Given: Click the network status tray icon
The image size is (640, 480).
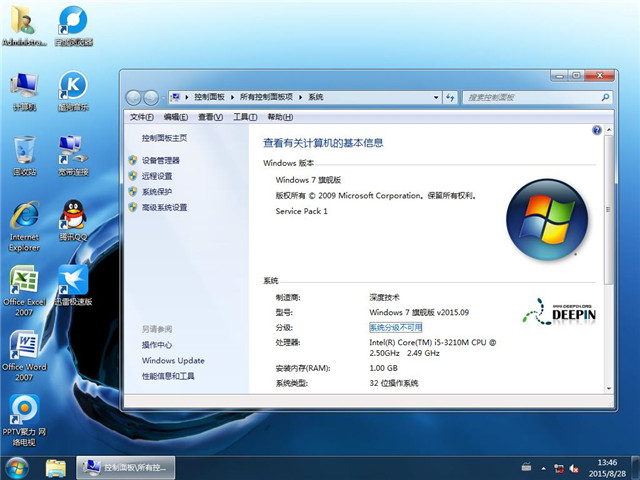Looking at the screenshot, I should coord(559,468).
